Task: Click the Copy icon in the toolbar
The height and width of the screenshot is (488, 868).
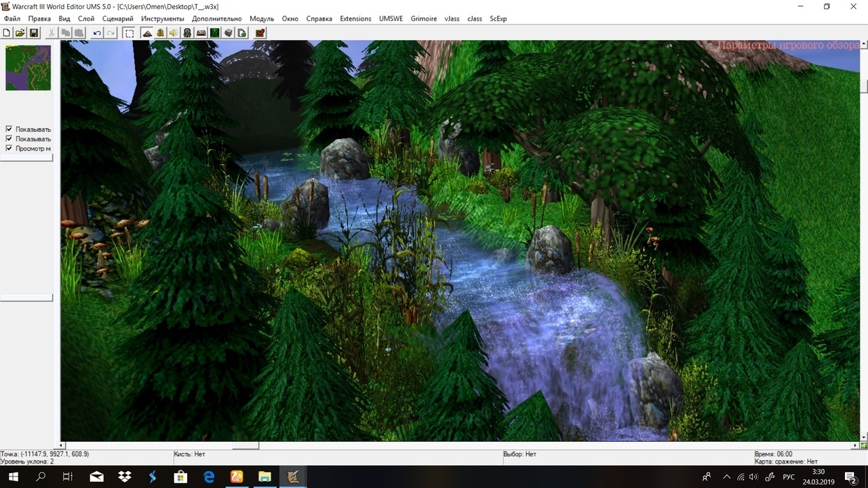Action: click(x=66, y=33)
